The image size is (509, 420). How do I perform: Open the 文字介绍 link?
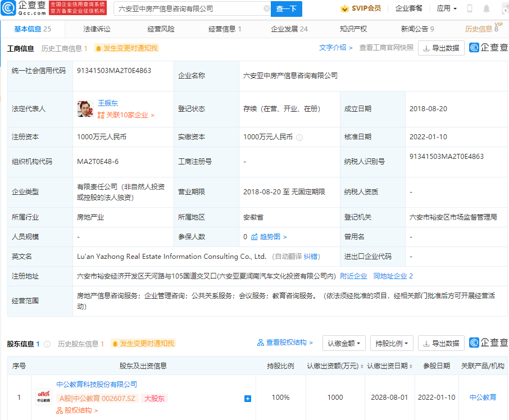pos(335,48)
